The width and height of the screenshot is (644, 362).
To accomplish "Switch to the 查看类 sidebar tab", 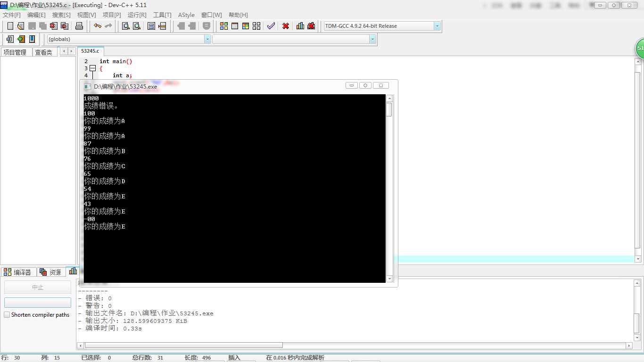I will click(44, 52).
